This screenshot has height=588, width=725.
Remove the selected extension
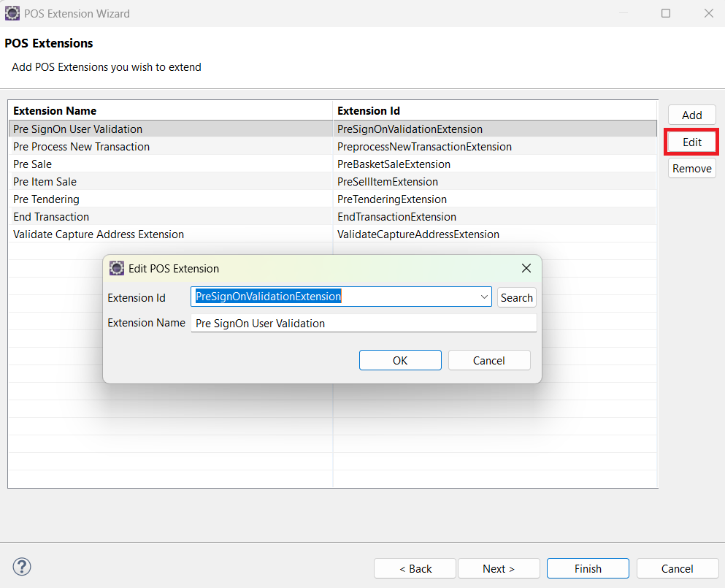coord(691,169)
